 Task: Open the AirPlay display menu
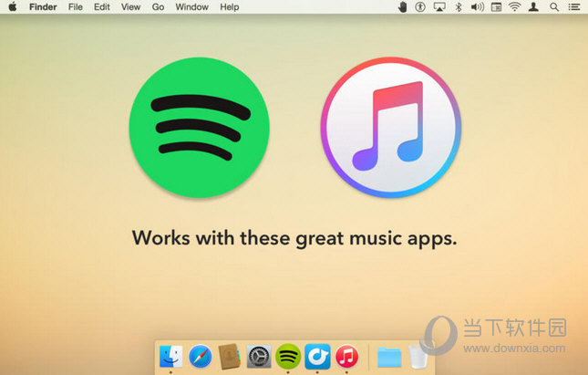click(x=439, y=6)
